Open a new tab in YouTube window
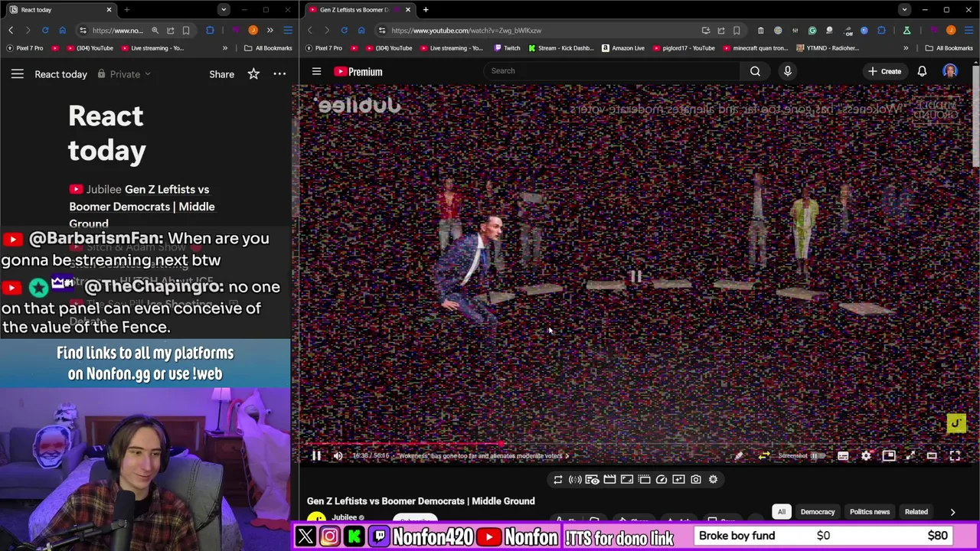Image resolution: width=980 pixels, height=551 pixels. click(426, 10)
